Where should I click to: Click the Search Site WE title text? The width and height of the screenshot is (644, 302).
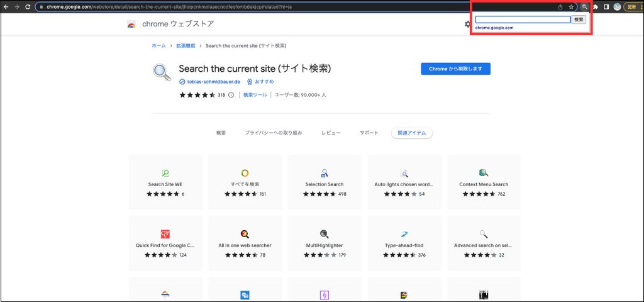(165, 184)
